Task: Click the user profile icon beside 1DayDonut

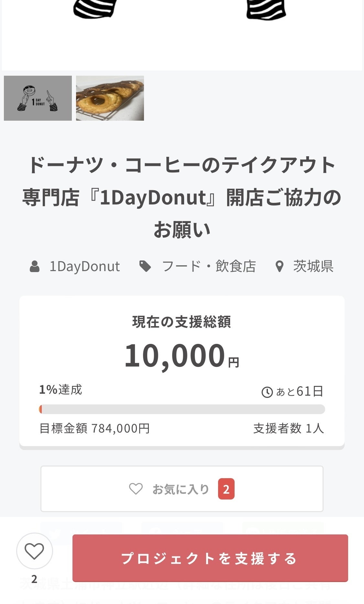Action: point(35,266)
